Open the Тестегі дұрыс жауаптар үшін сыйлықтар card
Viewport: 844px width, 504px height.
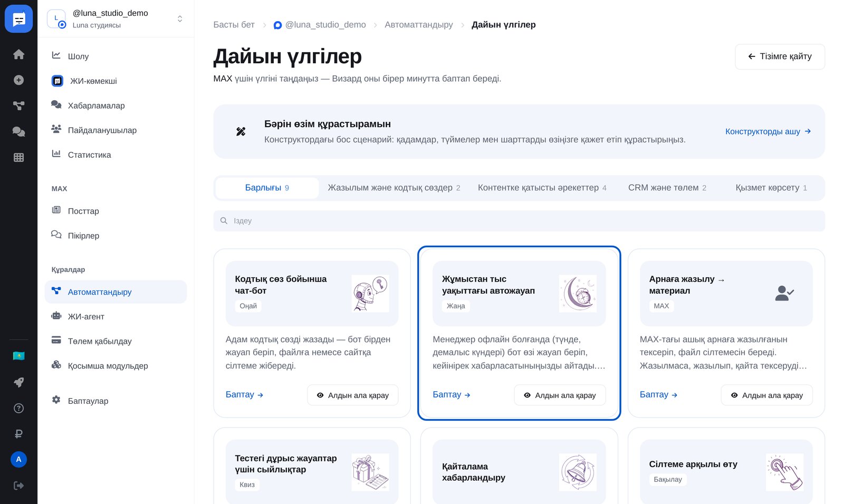click(x=286, y=464)
